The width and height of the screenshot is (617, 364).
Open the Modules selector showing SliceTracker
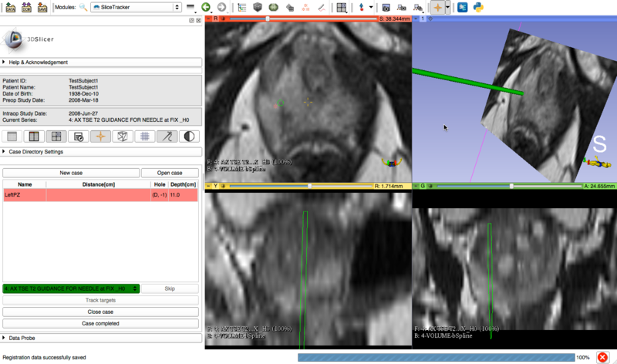[x=136, y=7]
